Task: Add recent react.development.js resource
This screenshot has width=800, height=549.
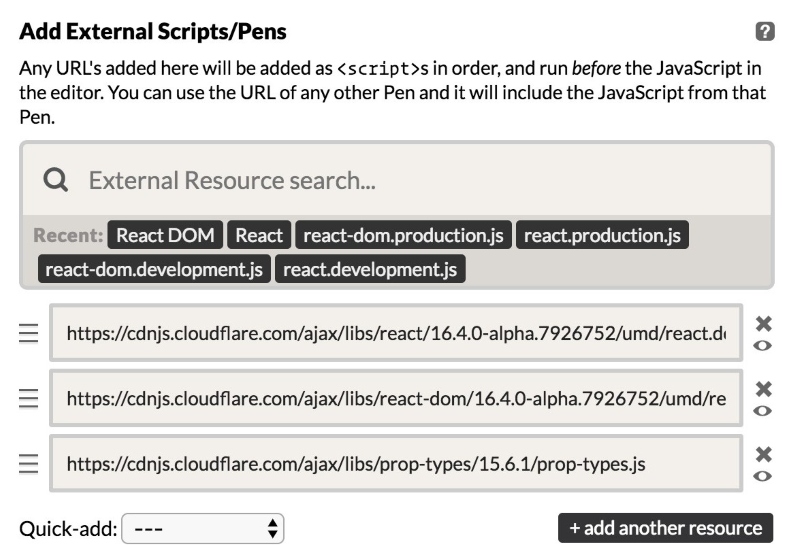Action: pos(370,269)
